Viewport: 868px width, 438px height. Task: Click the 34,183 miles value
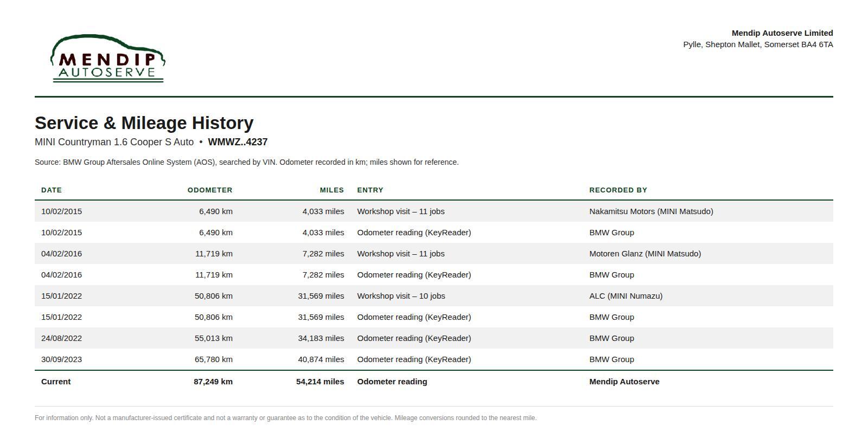(321, 338)
